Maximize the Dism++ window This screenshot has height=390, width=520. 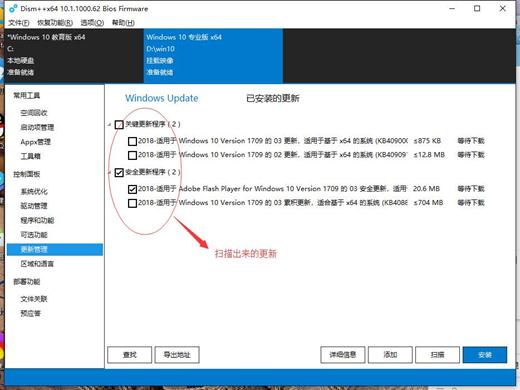tap(477, 8)
